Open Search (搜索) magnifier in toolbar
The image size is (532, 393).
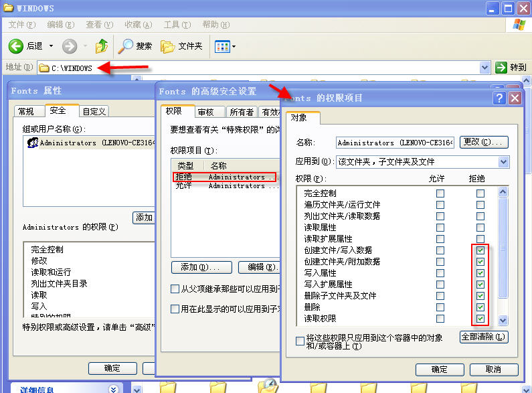[x=125, y=46]
